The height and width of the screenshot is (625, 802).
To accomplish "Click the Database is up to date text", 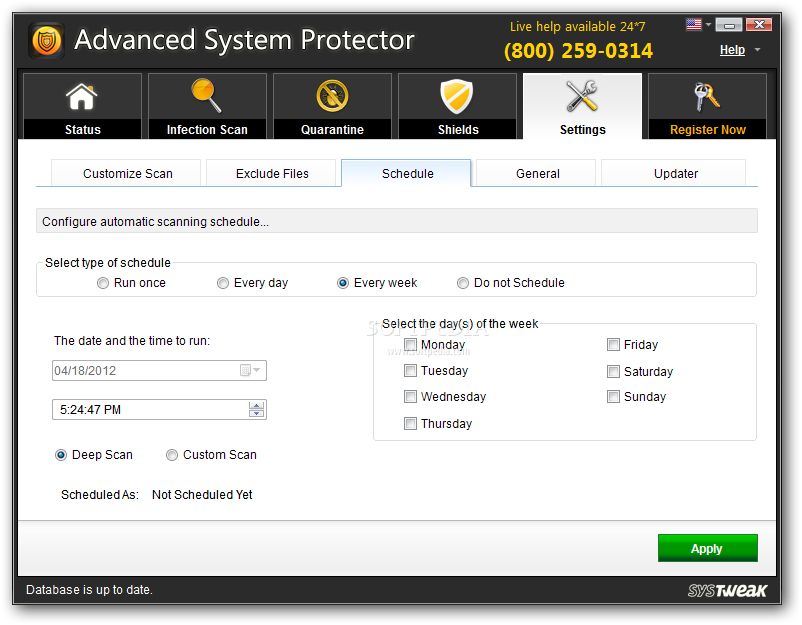I will [89, 590].
